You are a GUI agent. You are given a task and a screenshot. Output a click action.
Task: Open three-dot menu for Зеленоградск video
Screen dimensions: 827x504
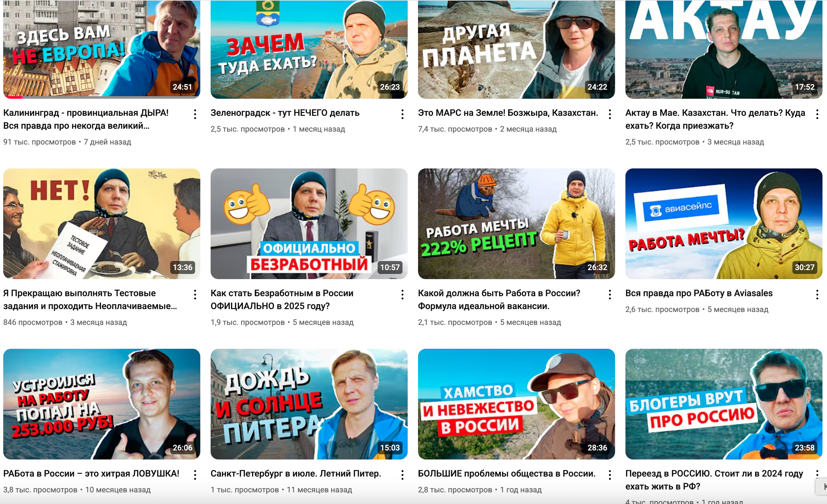pyautogui.click(x=403, y=114)
